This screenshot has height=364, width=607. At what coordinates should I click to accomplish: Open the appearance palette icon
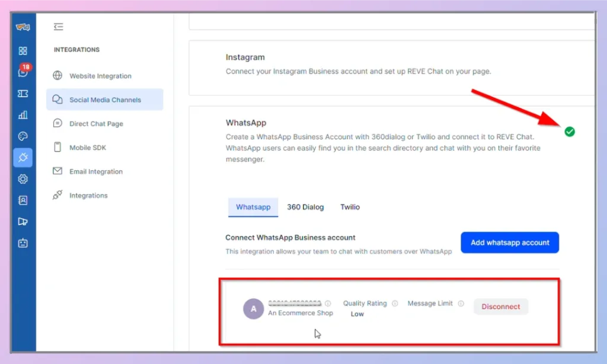(x=23, y=136)
